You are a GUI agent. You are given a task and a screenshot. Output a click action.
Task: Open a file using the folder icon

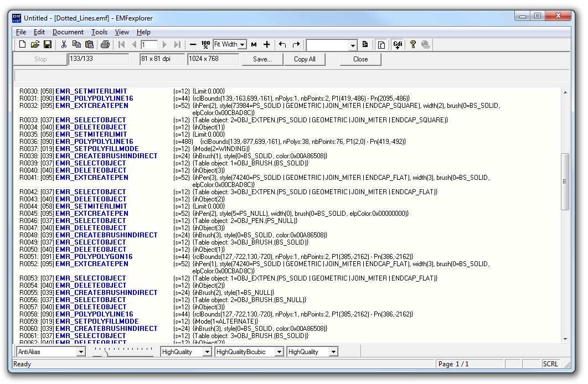(35, 45)
